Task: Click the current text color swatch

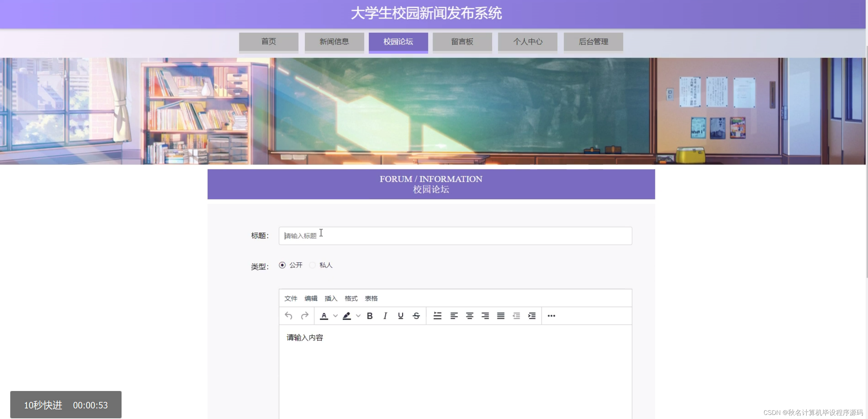Action: (324, 316)
